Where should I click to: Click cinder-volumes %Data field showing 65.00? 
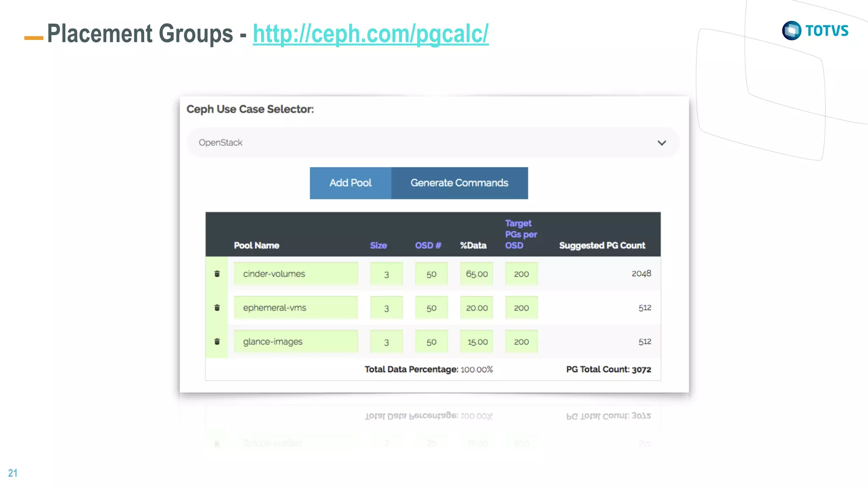pyautogui.click(x=477, y=274)
